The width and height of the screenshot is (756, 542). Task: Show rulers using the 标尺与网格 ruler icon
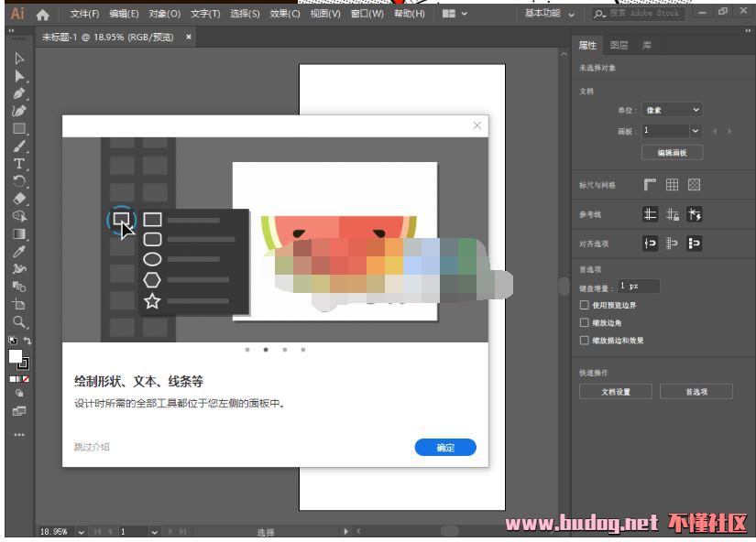click(x=651, y=185)
